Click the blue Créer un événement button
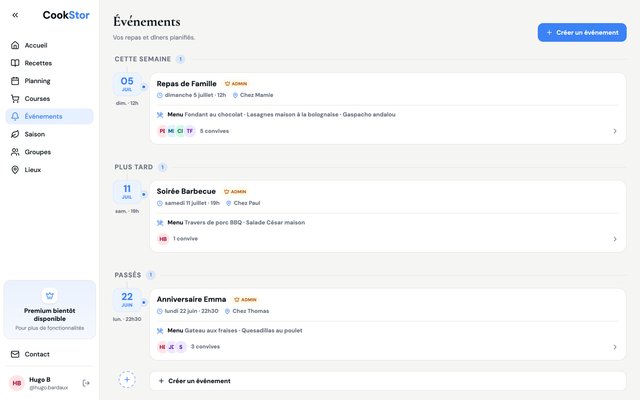Screen dimensions: 640x400 [582, 32]
